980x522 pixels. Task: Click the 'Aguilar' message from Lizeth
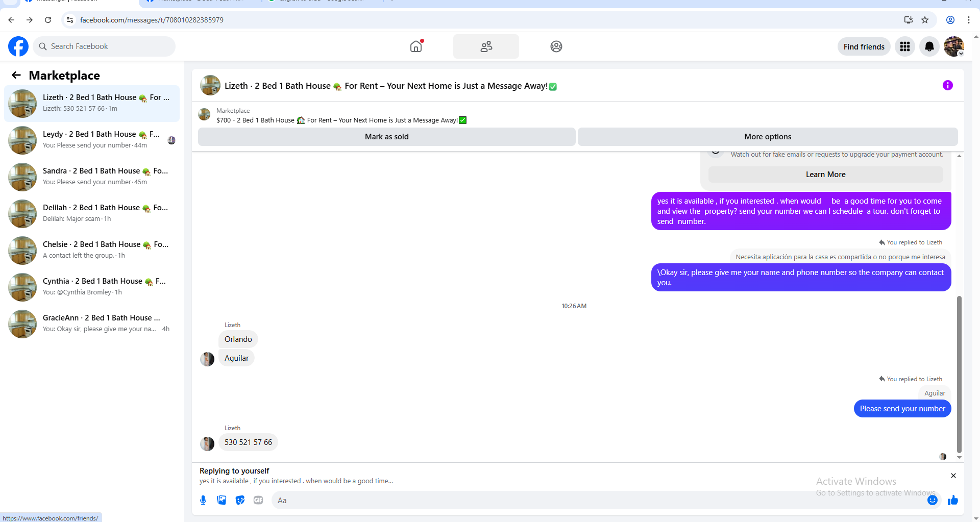pos(236,358)
